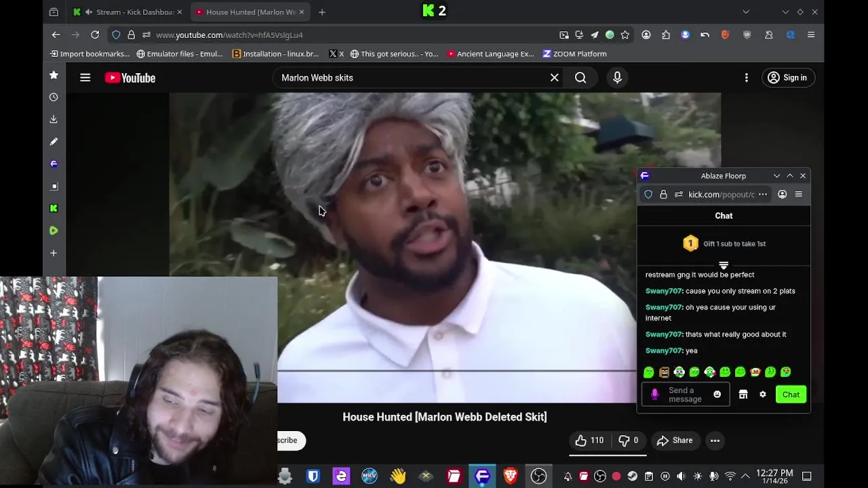Open Brave browser from the taskbar
Screen dimensions: 868x488
[511, 476]
